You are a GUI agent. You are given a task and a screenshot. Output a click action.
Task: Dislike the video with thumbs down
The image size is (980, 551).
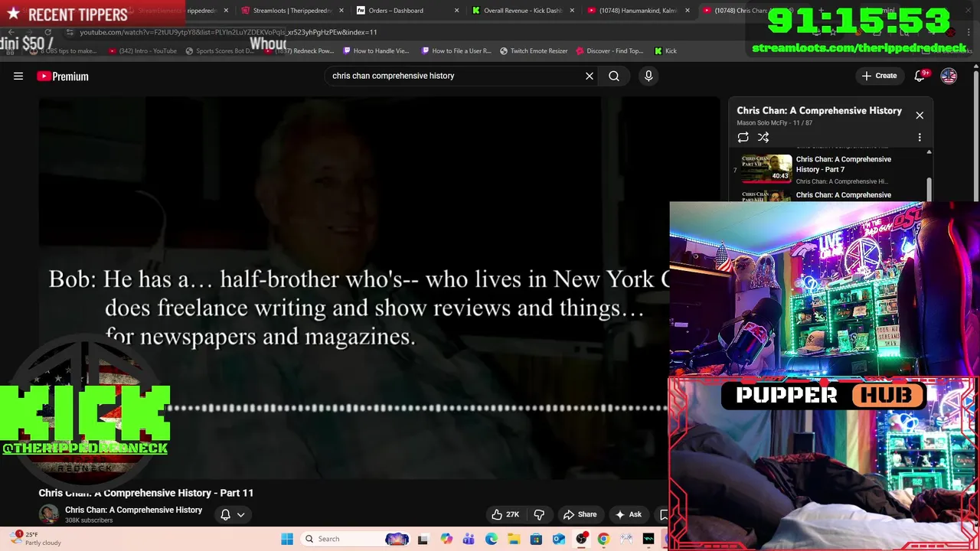click(x=539, y=515)
